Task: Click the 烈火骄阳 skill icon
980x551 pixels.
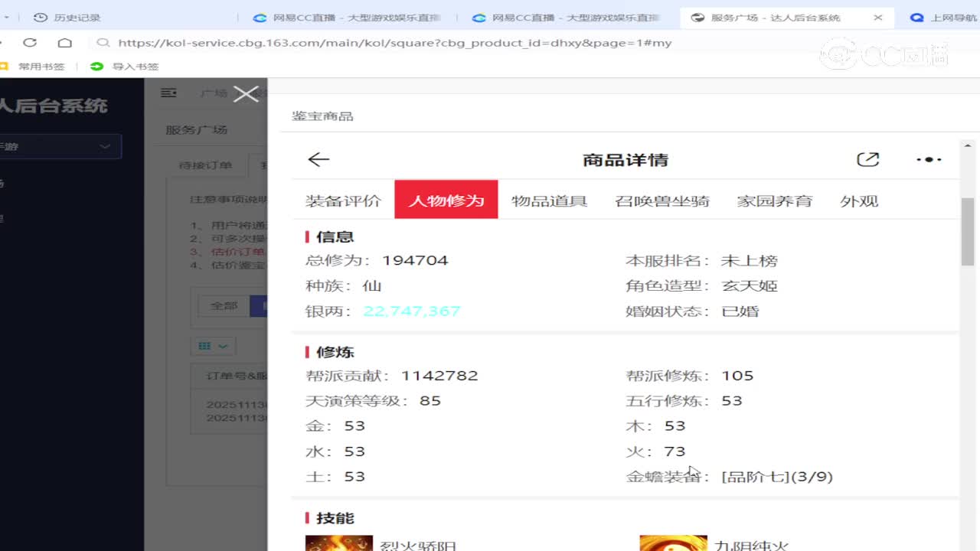Action: coord(338,543)
